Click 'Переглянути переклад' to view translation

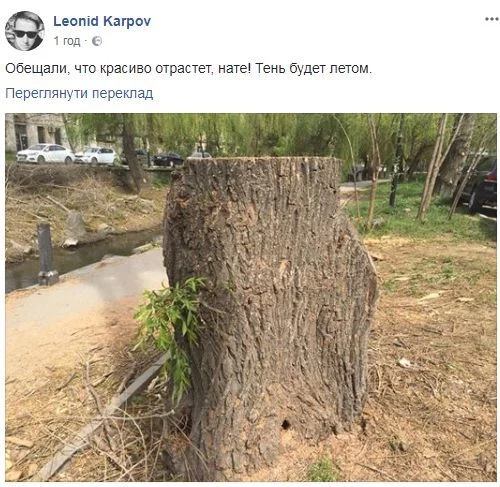point(79,93)
